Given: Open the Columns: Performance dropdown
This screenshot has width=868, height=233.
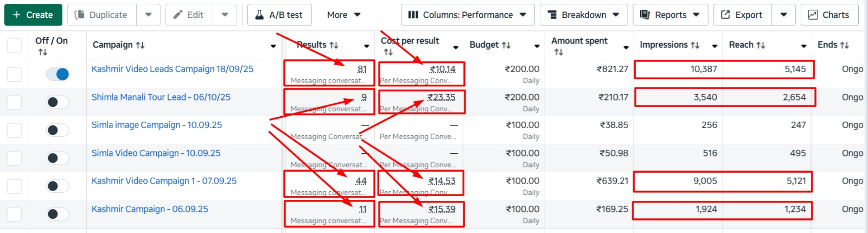Looking at the screenshot, I should coord(467,15).
